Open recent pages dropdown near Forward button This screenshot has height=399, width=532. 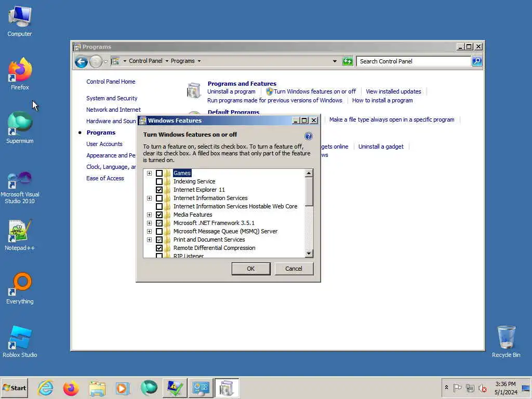[x=105, y=61]
